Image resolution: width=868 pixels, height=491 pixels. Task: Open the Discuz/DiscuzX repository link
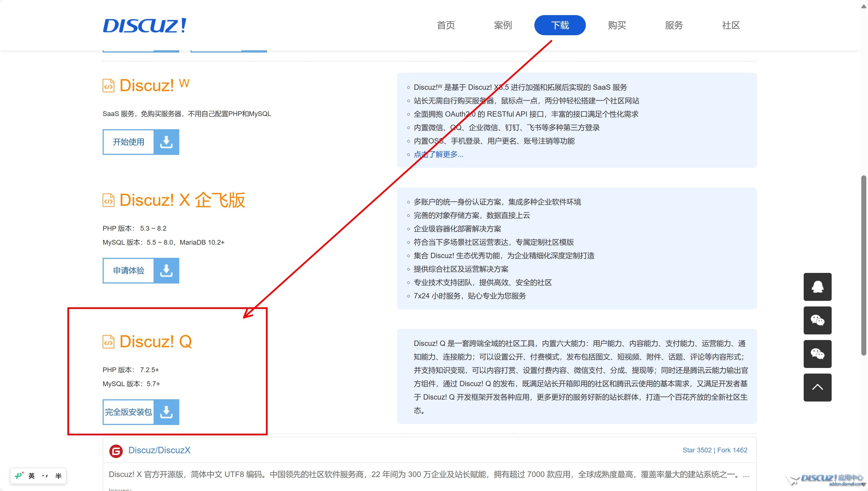coord(159,450)
